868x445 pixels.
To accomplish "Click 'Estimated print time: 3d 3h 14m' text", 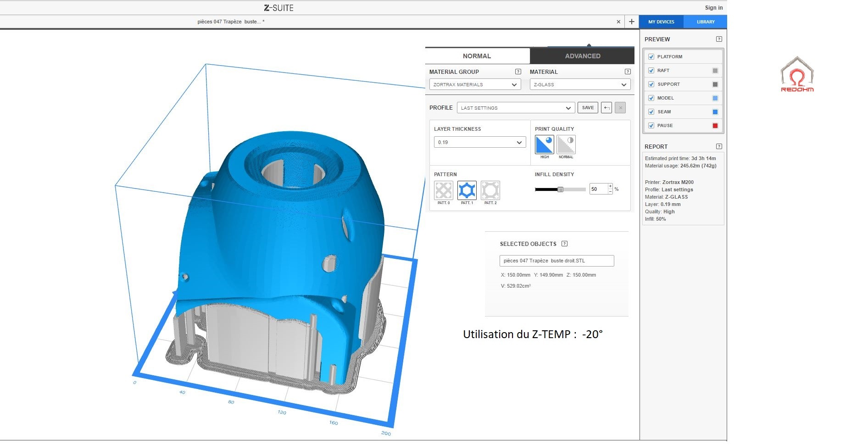I will coord(680,158).
